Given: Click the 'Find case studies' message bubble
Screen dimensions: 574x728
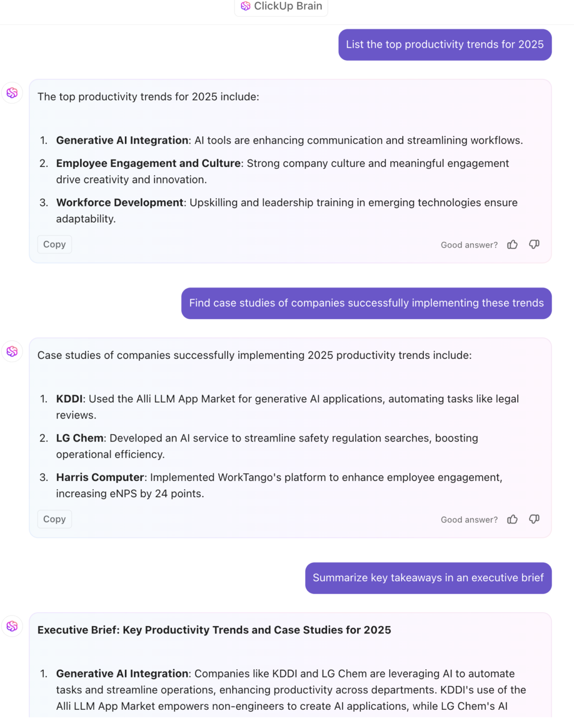Looking at the screenshot, I should point(366,303).
